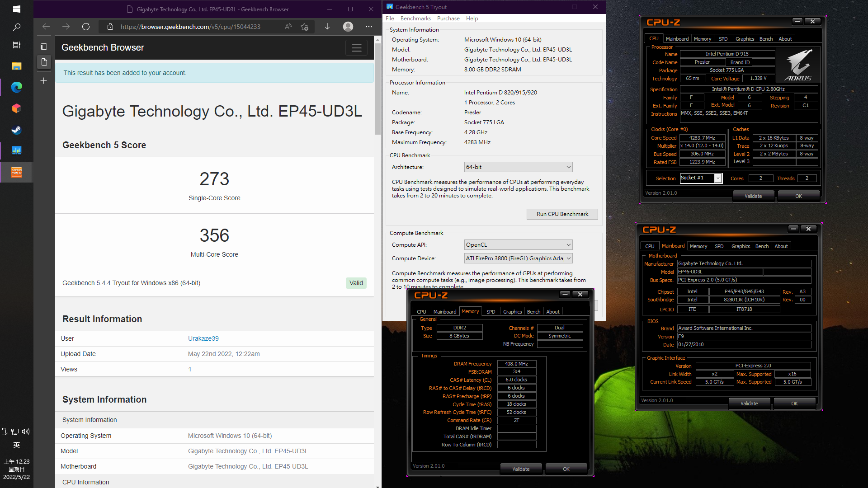
Task: Click volume icon in system tray
Action: [x=26, y=432]
